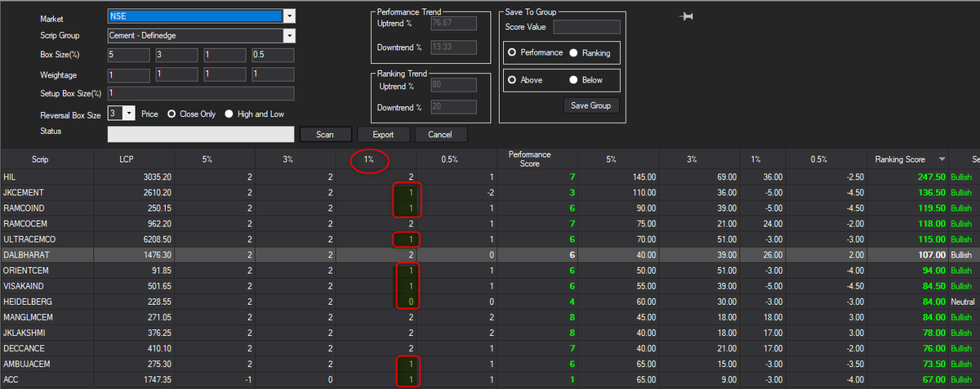This screenshot has height=389, width=980.
Task: Select the ORIENTCEM scrip row
Action: pos(490,271)
